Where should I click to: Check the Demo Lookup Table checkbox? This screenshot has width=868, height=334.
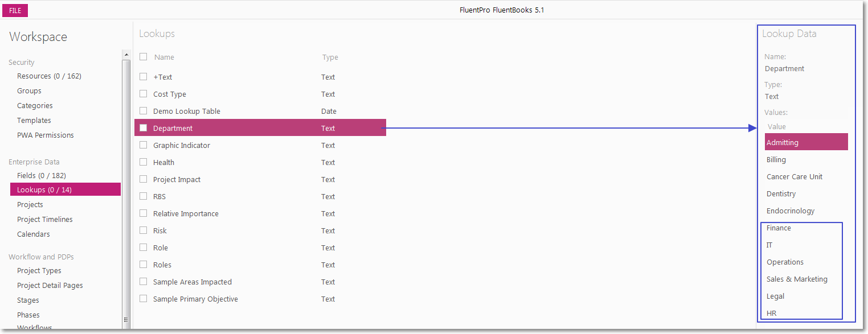pyautogui.click(x=144, y=111)
